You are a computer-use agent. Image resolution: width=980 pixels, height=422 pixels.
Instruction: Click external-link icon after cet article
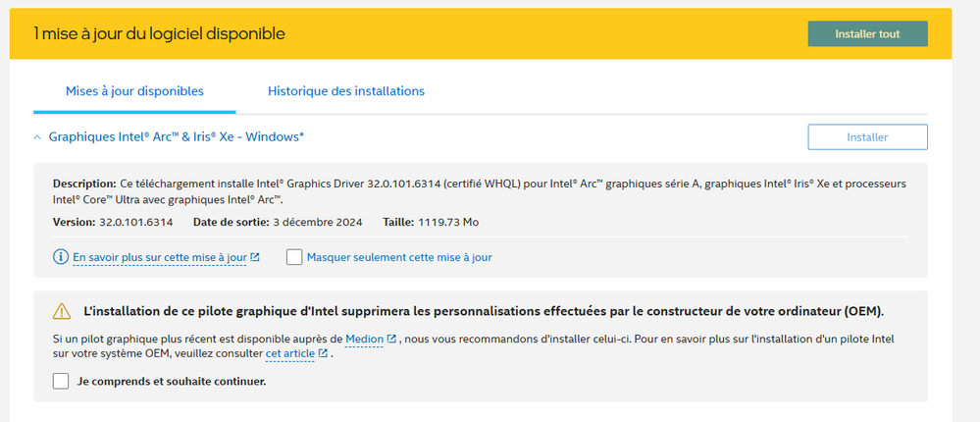click(x=323, y=353)
